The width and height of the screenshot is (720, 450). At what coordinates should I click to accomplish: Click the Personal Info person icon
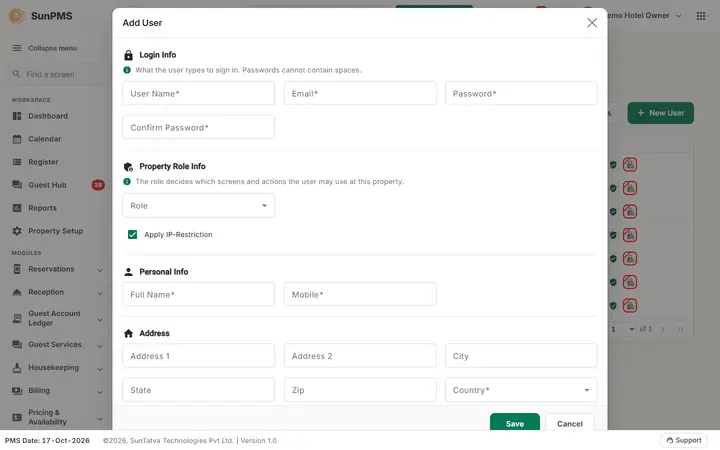129,272
